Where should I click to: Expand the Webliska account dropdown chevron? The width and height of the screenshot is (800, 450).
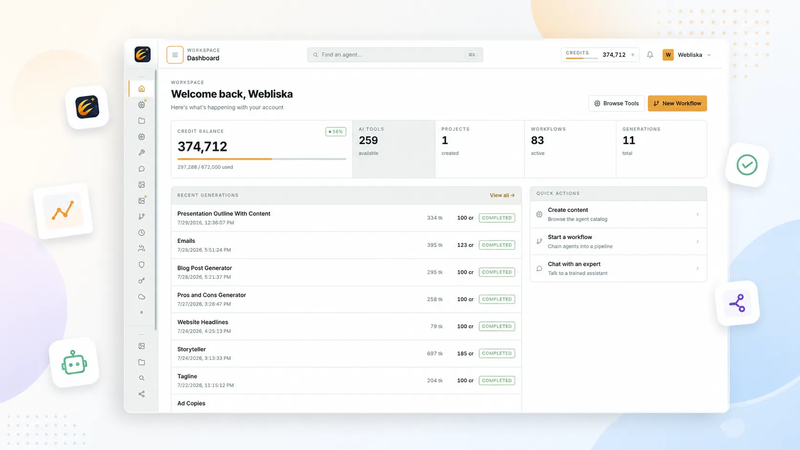[x=709, y=55]
